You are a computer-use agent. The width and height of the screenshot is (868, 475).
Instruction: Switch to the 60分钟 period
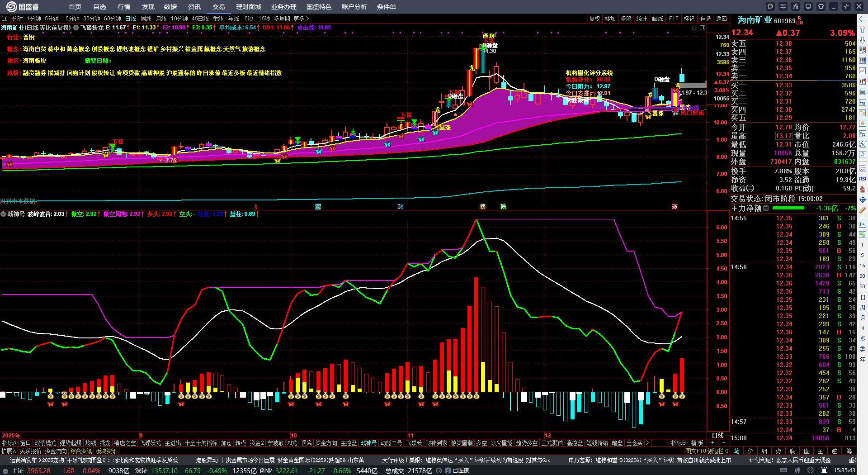tap(113, 19)
